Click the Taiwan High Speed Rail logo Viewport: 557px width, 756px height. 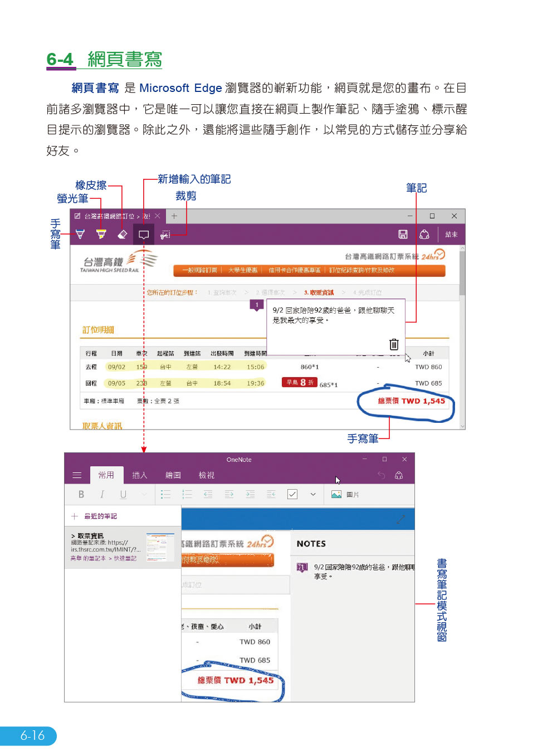click(119, 262)
